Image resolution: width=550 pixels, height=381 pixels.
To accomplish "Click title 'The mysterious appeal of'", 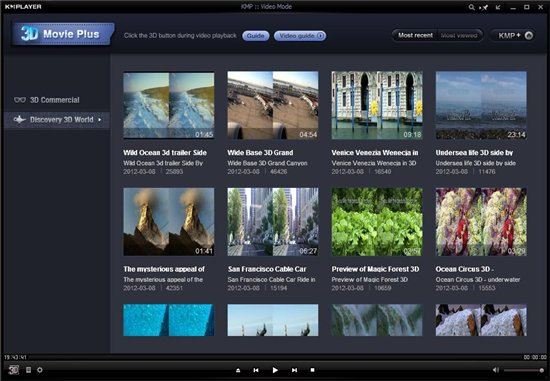I will [x=164, y=269].
